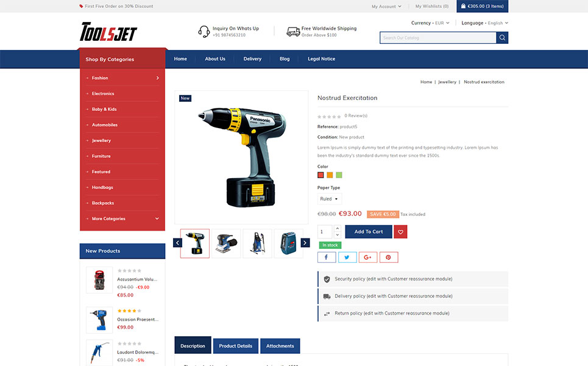Open Baby & Kids category
The image size is (588, 366).
coord(104,109)
